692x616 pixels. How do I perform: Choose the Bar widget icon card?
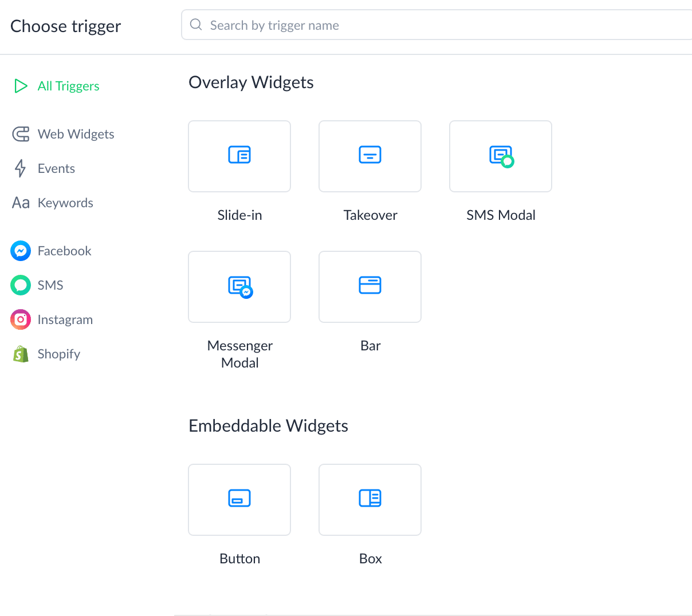370,287
